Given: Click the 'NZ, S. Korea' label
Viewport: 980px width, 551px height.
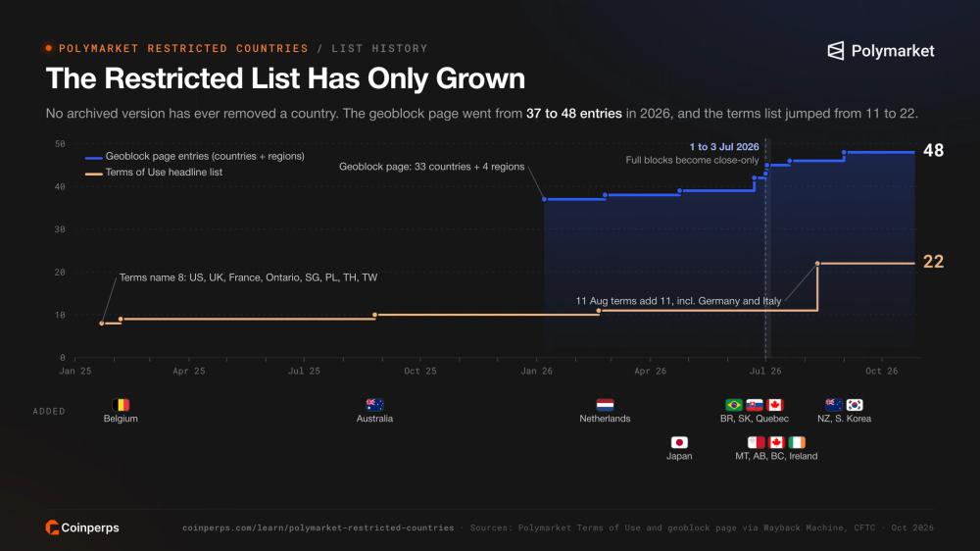Looking at the screenshot, I should tap(845, 419).
